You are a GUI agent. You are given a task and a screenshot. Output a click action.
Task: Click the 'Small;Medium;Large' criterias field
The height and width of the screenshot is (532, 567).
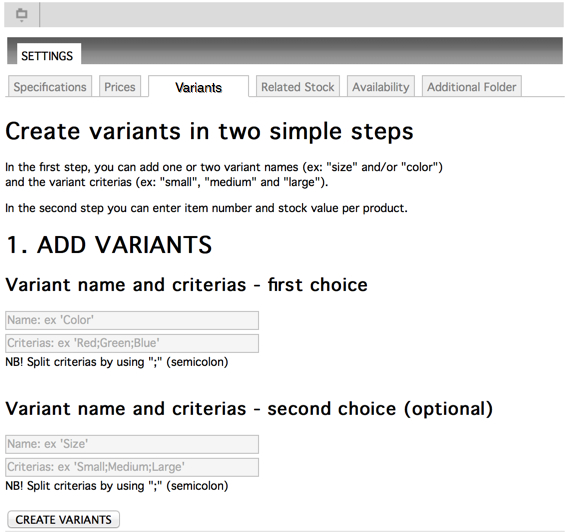pos(132,467)
